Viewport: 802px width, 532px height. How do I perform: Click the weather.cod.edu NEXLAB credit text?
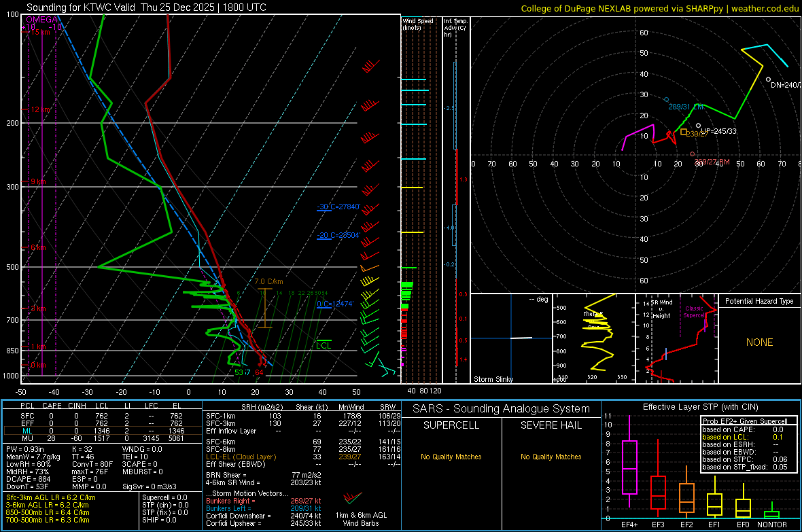click(x=659, y=8)
